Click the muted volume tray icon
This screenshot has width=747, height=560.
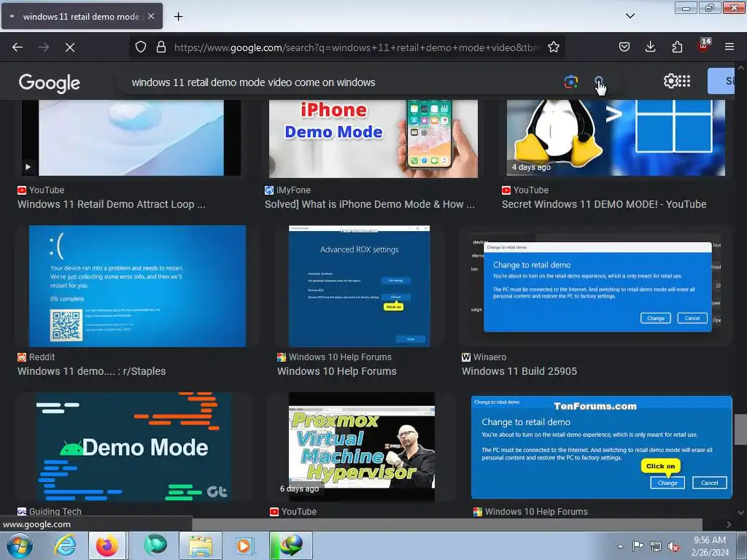pyautogui.click(x=673, y=546)
